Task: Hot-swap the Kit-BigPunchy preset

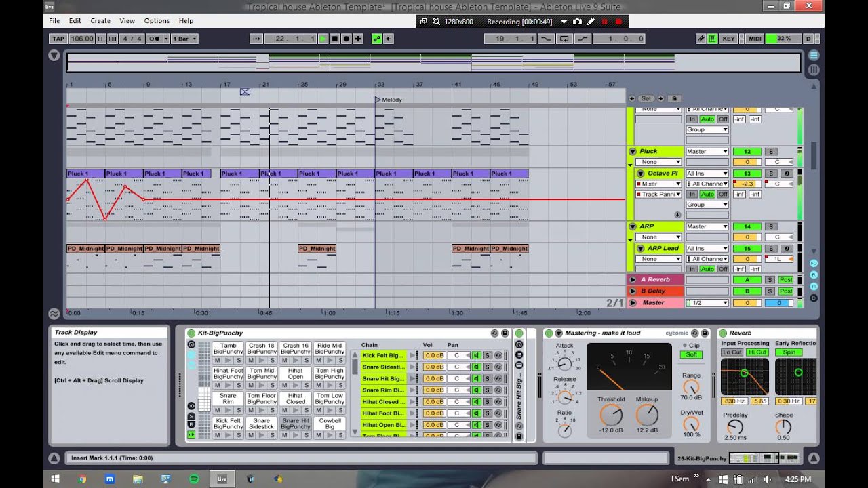Action: (494, 333)
